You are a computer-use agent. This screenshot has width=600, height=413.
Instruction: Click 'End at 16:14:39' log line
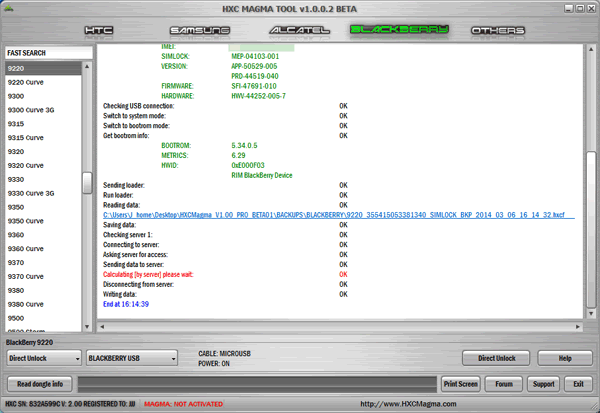pyautogui.click(x=126, y=304)
